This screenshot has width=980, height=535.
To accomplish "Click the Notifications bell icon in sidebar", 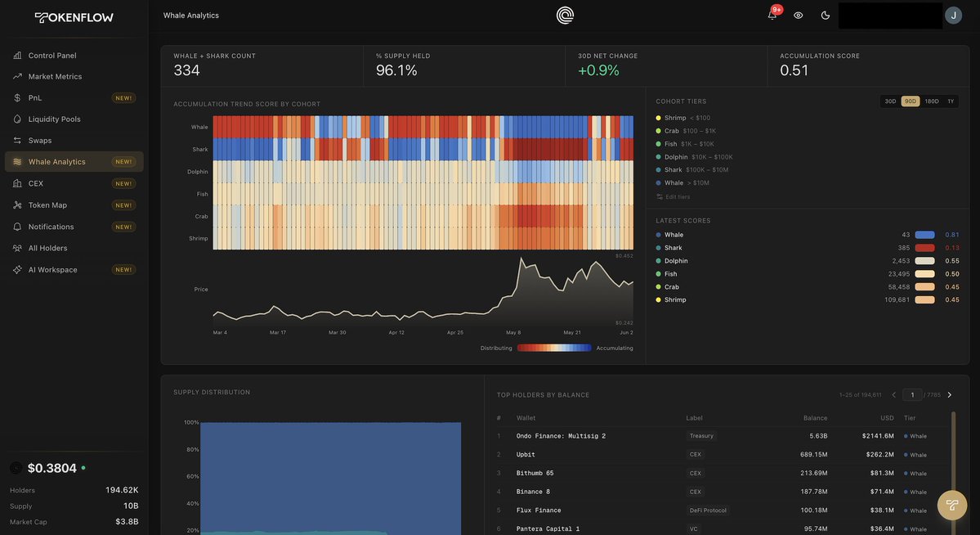I will click(17, 227).
